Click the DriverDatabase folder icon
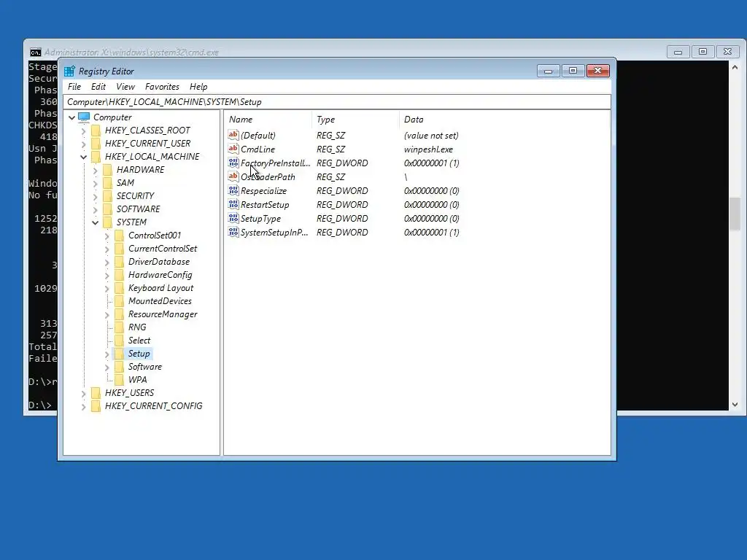 pos(120,262)
